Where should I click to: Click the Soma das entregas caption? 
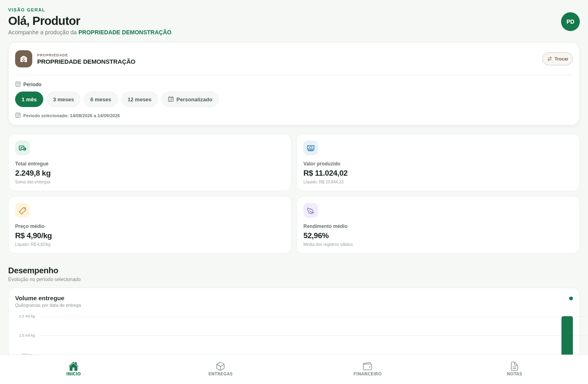click(33, 182)
